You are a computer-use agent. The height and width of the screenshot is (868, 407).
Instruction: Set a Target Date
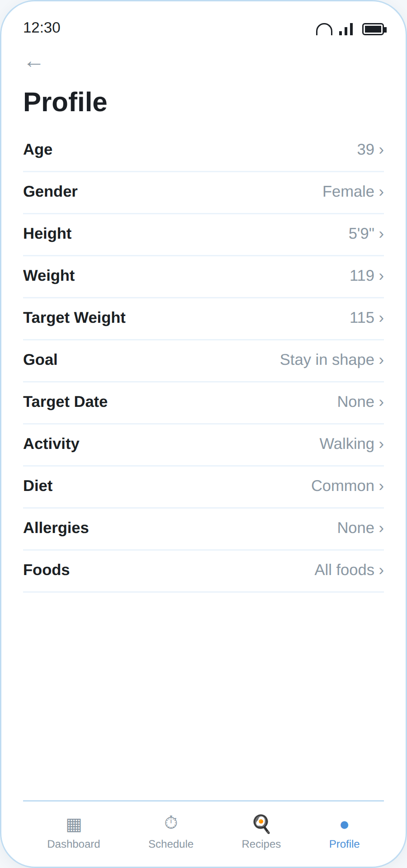(x=203, y=402)
